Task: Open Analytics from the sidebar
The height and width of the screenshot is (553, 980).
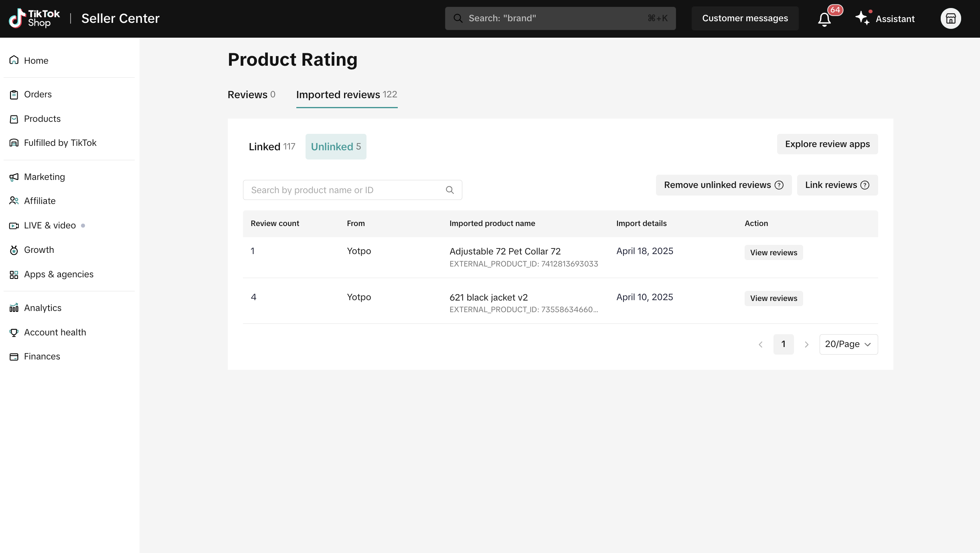Action: (43, 308)
